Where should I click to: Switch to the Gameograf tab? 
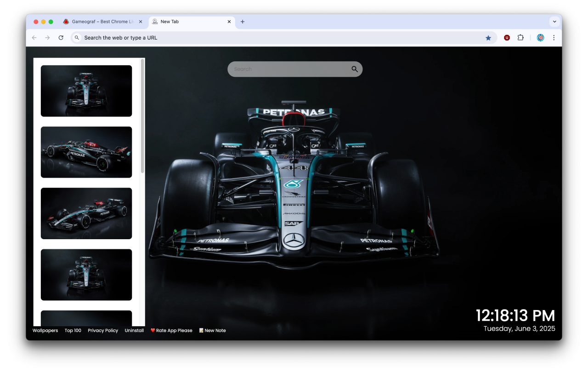click(101, 21)
